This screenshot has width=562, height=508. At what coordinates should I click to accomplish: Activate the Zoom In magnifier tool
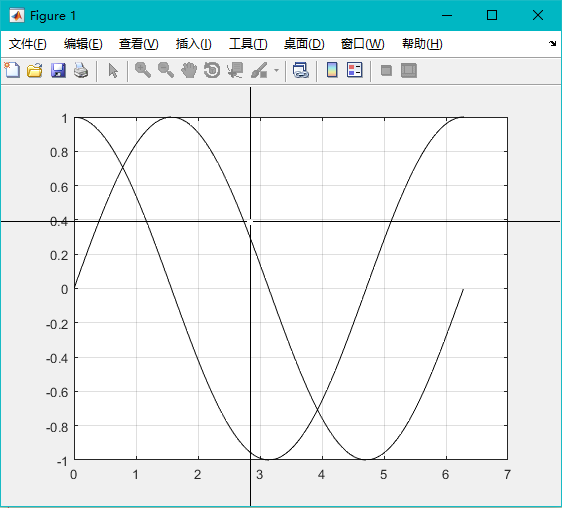pyautogui.click(x=143, y=70)
